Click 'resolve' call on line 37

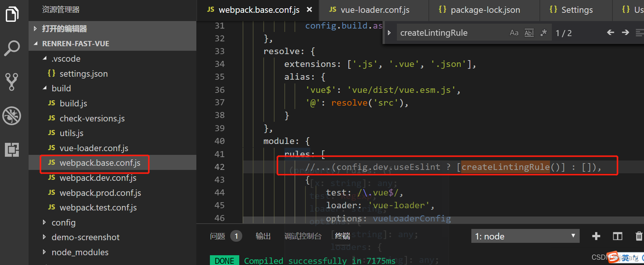coord(349,103)
